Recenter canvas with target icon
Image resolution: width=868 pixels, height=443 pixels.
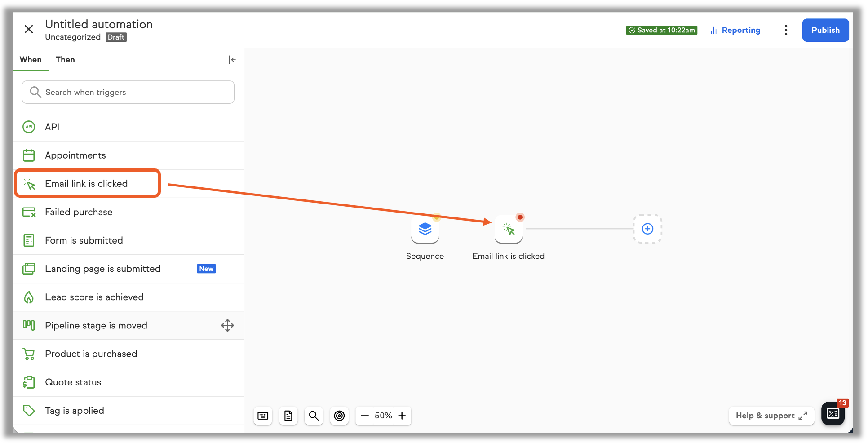tap(339, 416)
